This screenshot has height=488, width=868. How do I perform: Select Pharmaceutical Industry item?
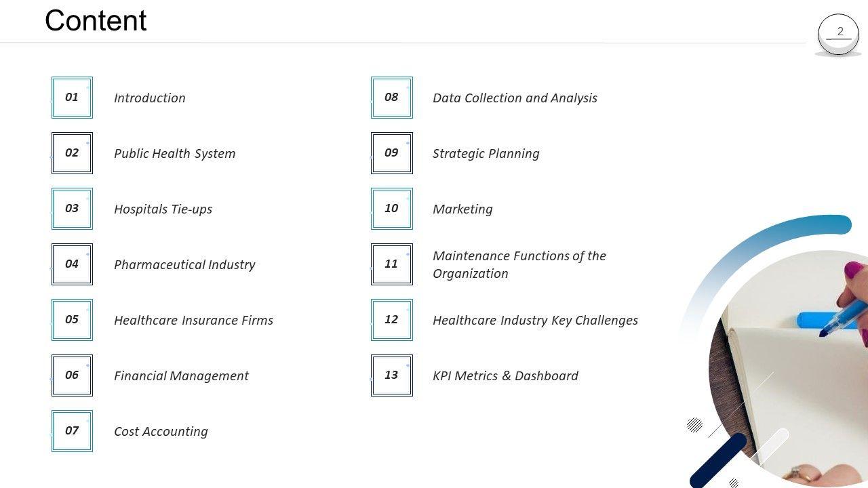point(184,265)
